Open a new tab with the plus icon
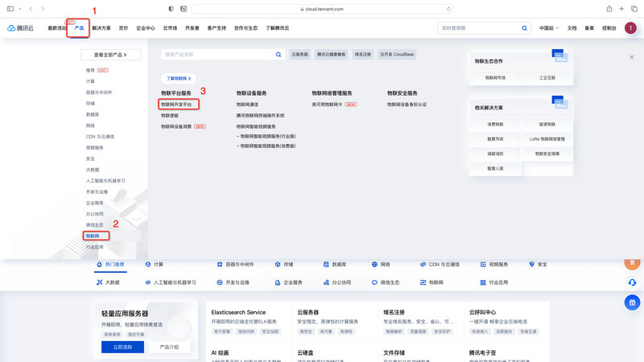 pyautogui.click(x=621, y=9)
